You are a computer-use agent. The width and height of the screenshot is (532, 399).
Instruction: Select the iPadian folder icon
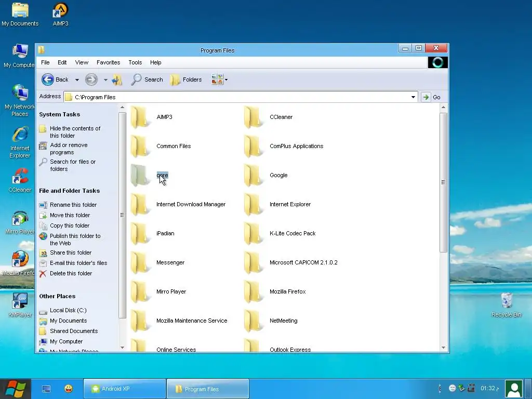(140, 234)
